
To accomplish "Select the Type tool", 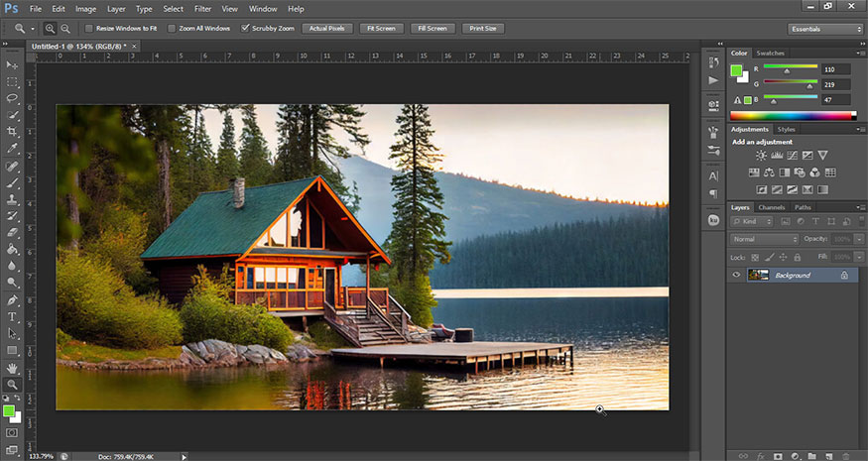I will pos(13,316).
